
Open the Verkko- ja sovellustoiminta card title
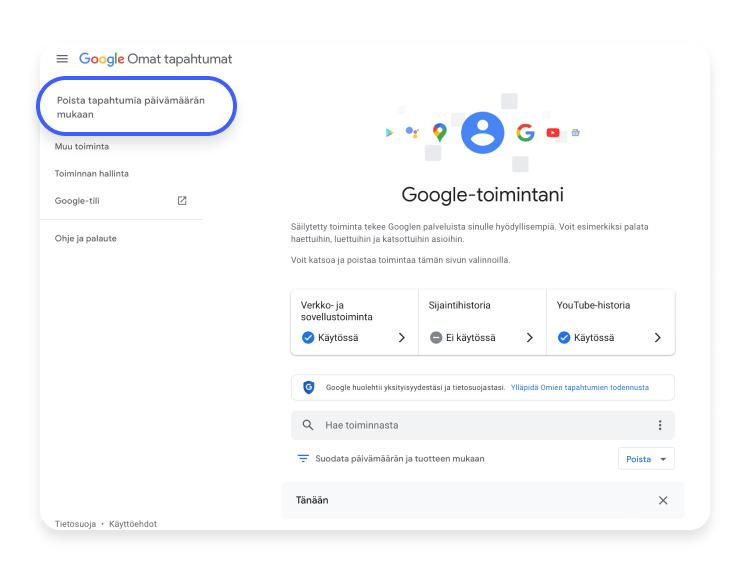[x=337, y=311]
